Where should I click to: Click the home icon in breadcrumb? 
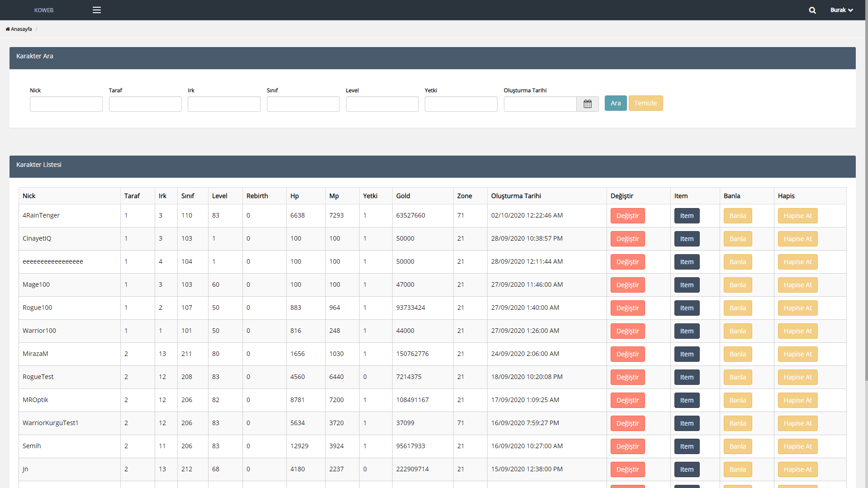[x=8, y=29]
